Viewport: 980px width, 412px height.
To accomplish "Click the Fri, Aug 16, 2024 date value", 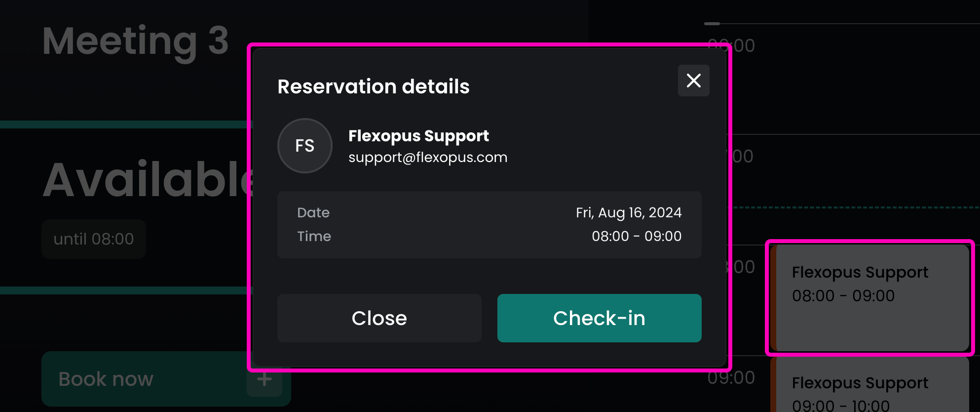I will pyautogui.click(x=628, y=212).
